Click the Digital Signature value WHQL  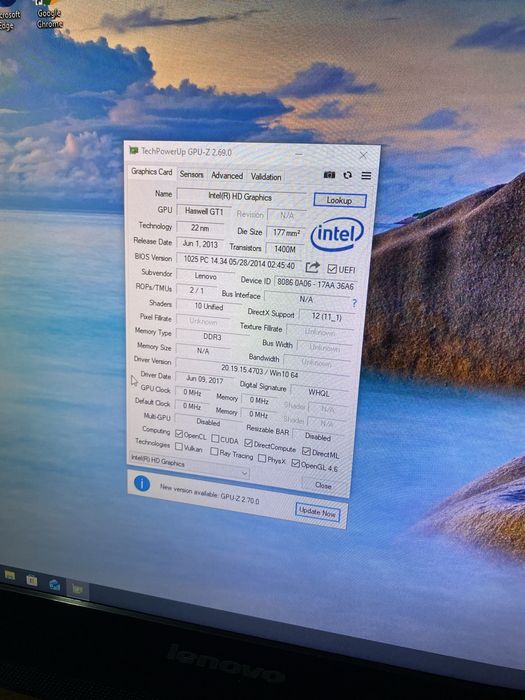319,392
